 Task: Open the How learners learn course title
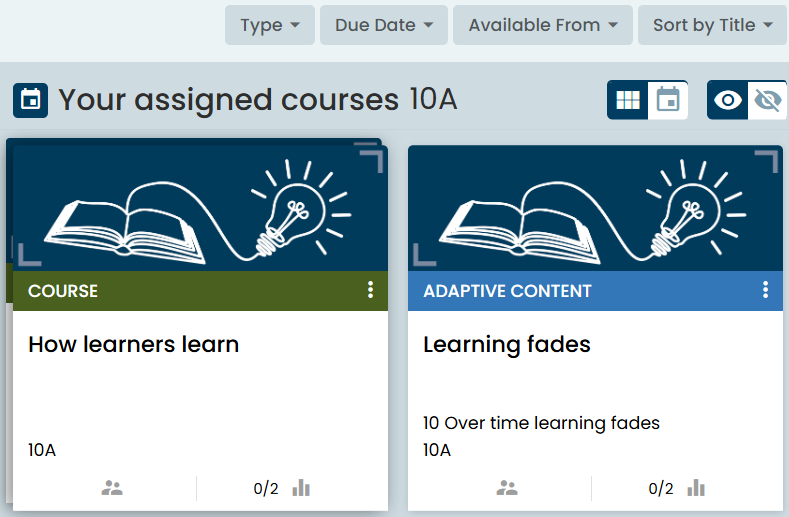point(134,345)
